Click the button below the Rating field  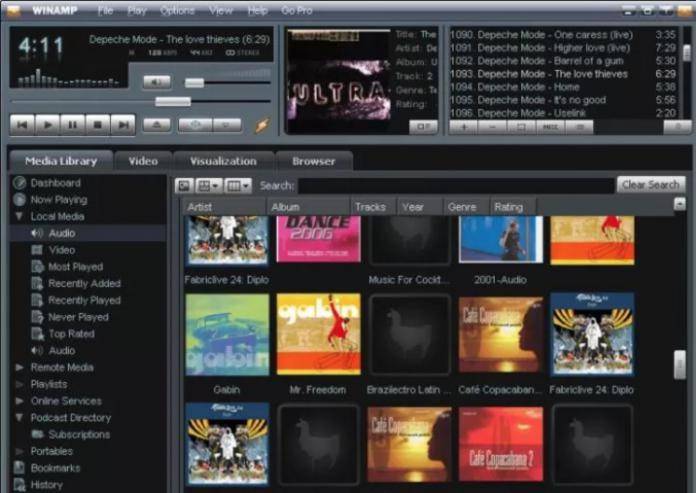coord(423,127)
